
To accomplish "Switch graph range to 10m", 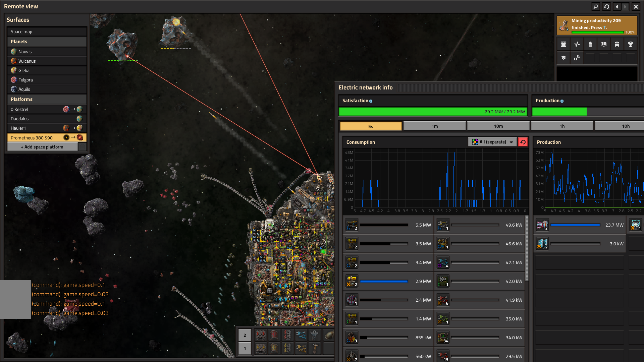I will click(498, 126).
